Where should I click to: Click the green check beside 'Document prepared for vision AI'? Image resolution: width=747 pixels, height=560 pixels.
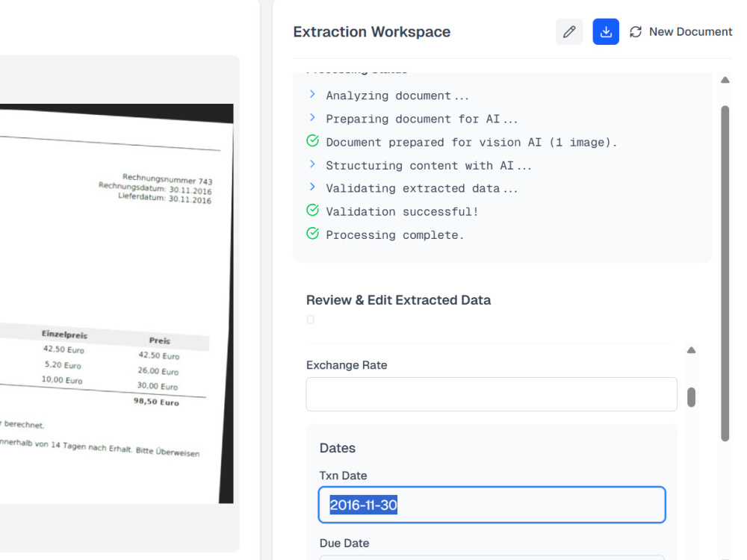[312, 141]
